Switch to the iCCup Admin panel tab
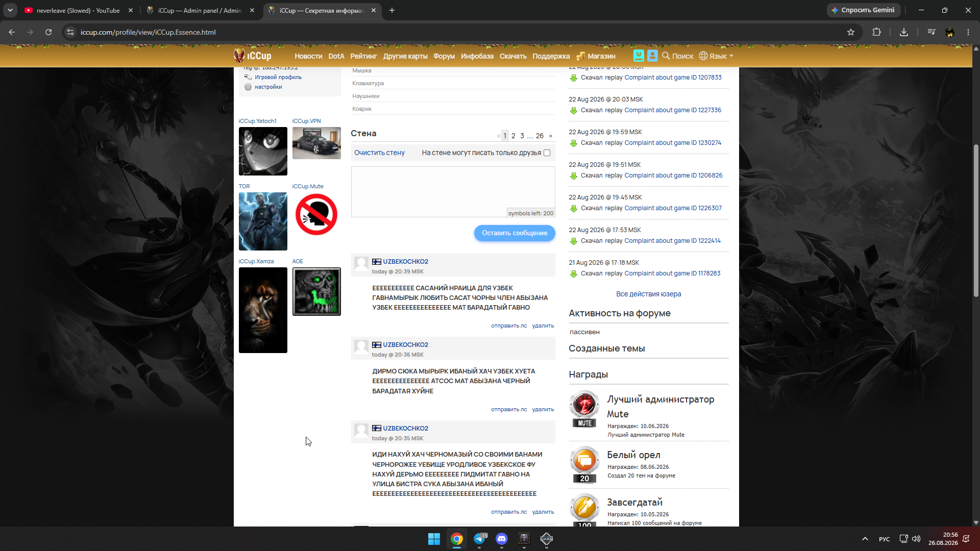Screen dimensions: 980x551 (x=200, y=10)
